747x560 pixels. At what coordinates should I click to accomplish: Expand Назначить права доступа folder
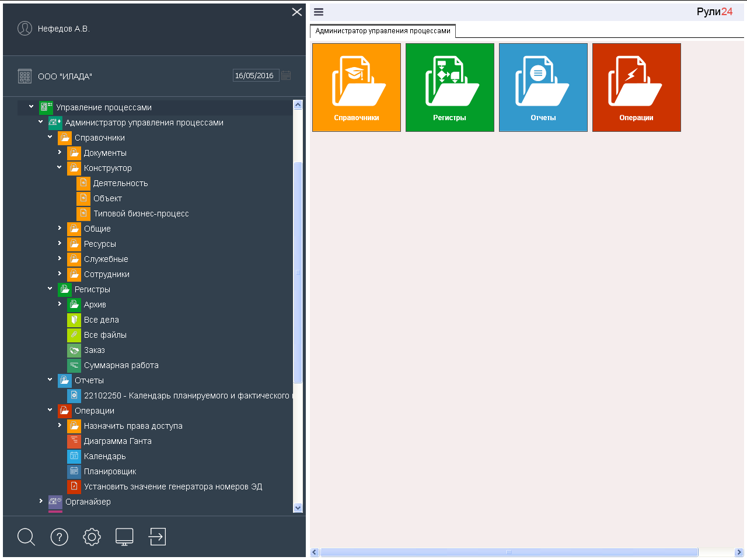[x=60, y=425]
